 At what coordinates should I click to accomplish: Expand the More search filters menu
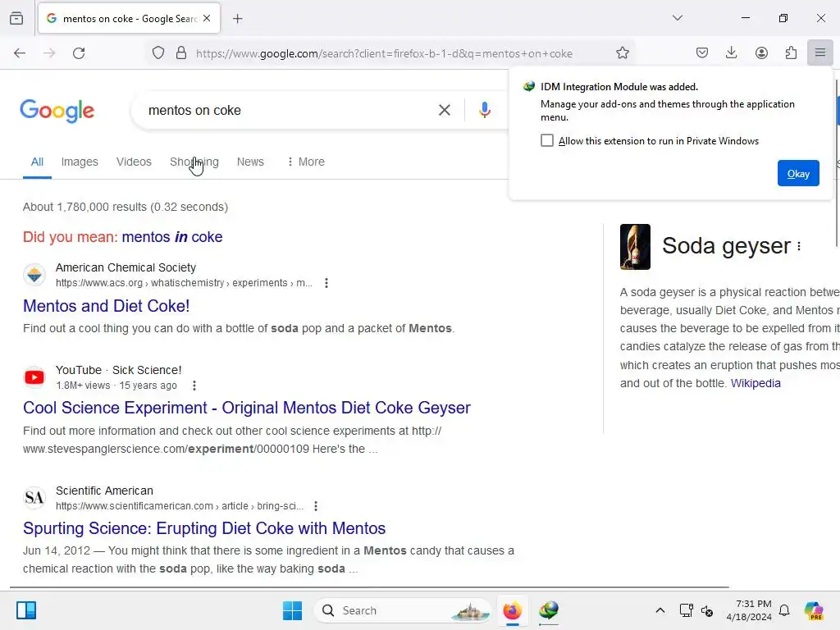[306, 162]
